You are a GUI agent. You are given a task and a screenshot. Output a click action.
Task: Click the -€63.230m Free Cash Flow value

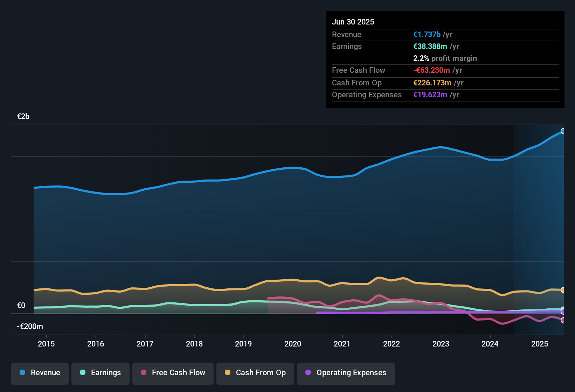coord(431,70)
